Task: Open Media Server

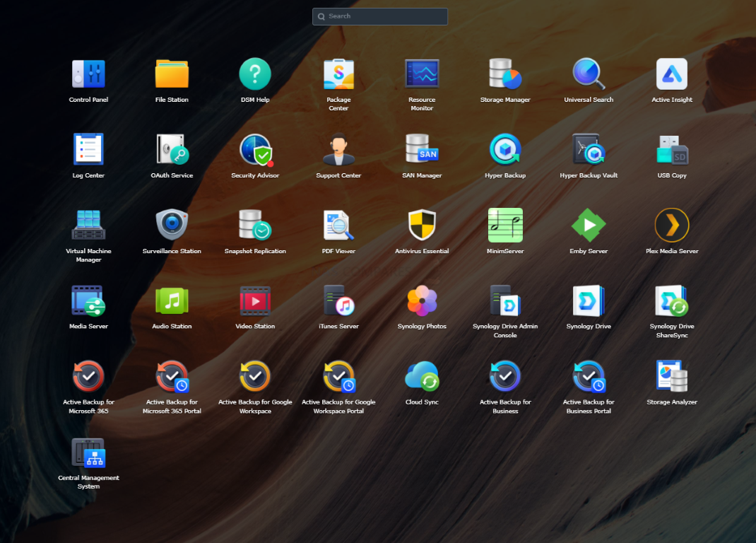Action: click(89, 300)
